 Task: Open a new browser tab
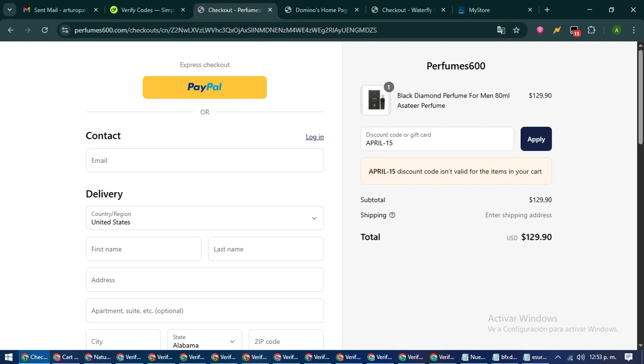(x=547, y=9)
